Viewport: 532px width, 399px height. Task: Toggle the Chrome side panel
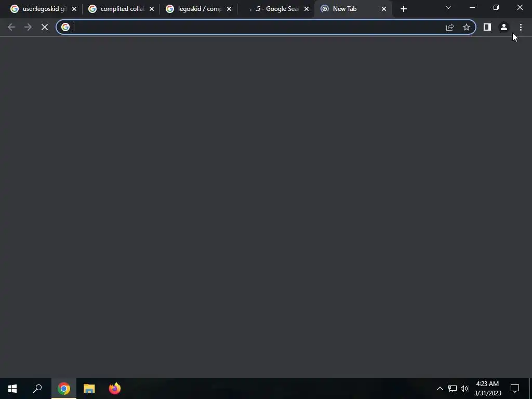pyautogui.click(x=487, y=27)
